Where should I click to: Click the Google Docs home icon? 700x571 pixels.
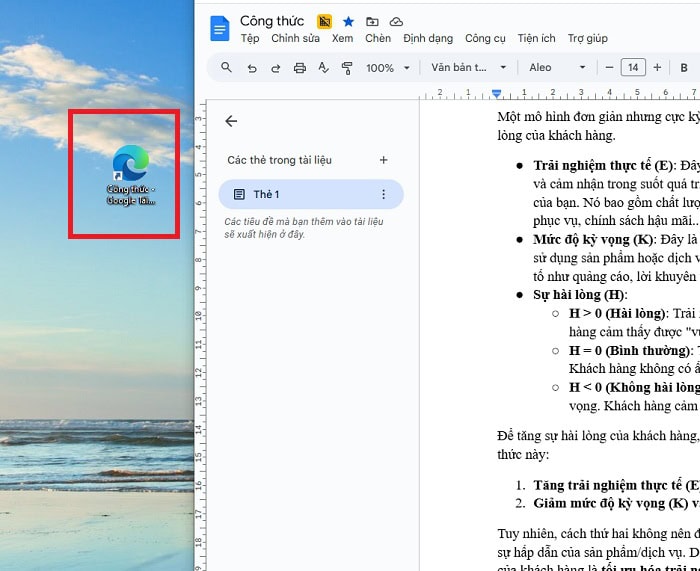click(x=220, y=29)
